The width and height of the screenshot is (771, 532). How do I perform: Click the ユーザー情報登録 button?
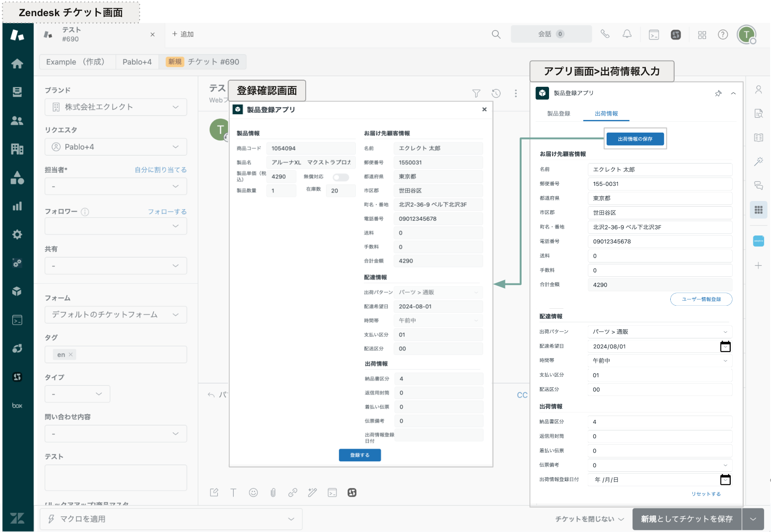[701, 299]
